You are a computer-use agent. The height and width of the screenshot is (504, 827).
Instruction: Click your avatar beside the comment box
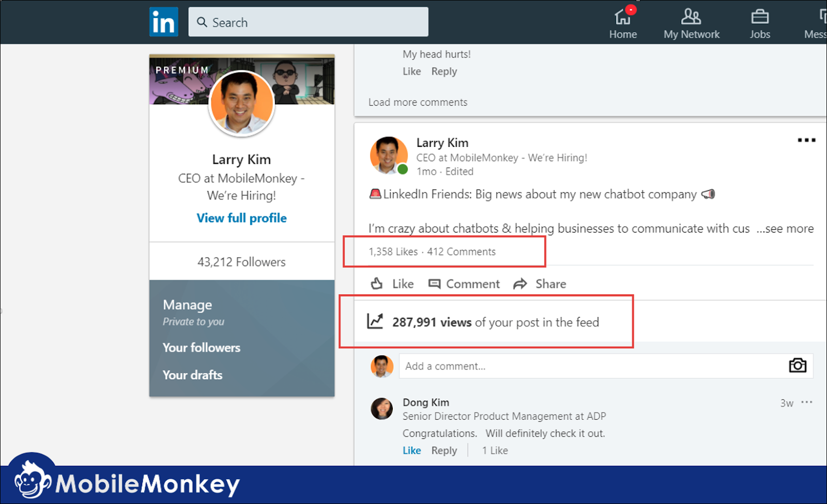tap(382, 366)
